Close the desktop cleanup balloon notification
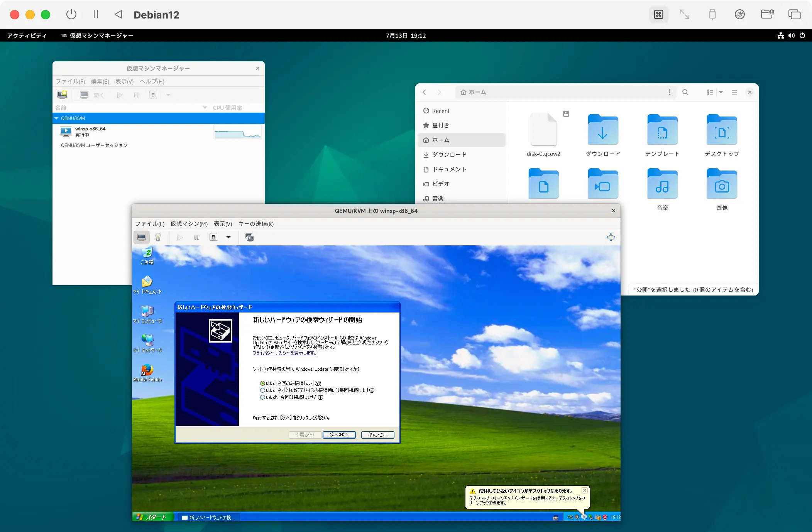This screenshot has width=812, height=532. pyautogui.click(x=585, y=490)
